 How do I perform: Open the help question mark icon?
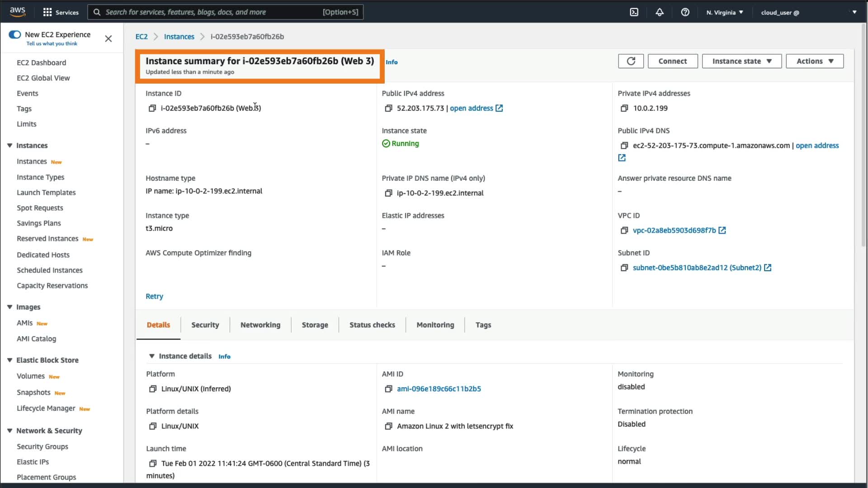coord(685,12)
